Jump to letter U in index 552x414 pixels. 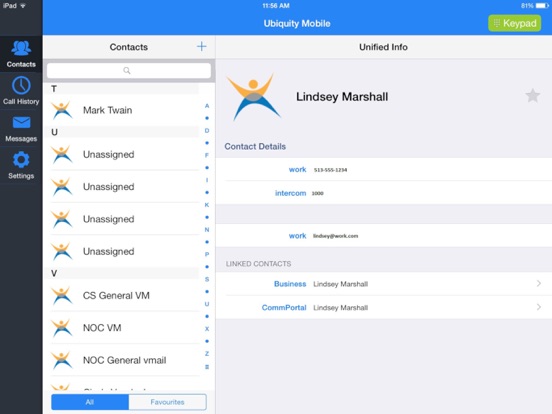click(x=207, y=304)
